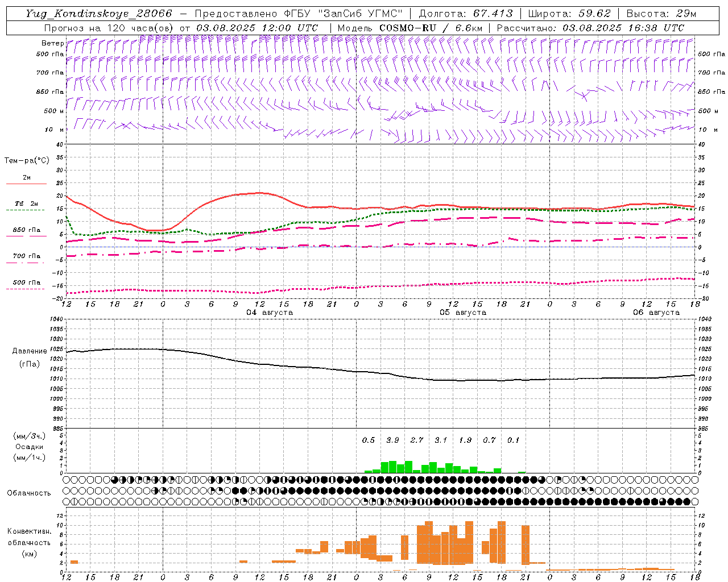This screenshot has width=728, height=582.
Task: Click the 0.7 precipitation total
Action: pyautogui.click(x=489, y=440)
